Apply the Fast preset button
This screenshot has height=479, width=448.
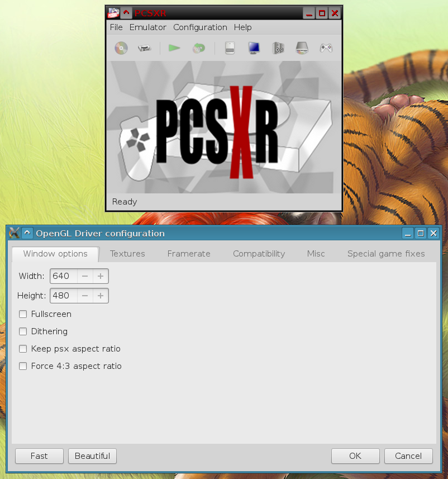(40, 456)
